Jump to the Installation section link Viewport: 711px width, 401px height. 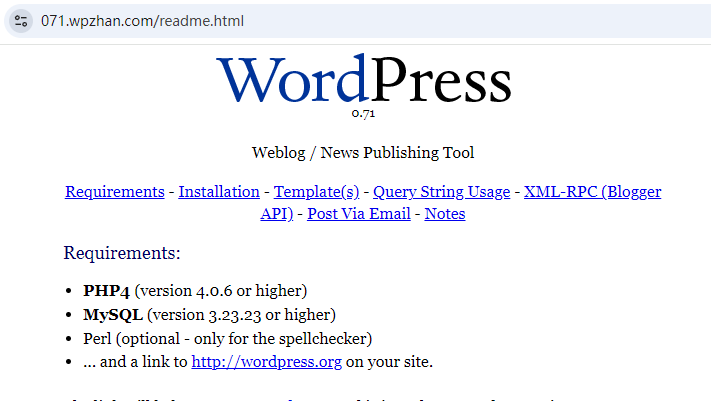[218, 192]
